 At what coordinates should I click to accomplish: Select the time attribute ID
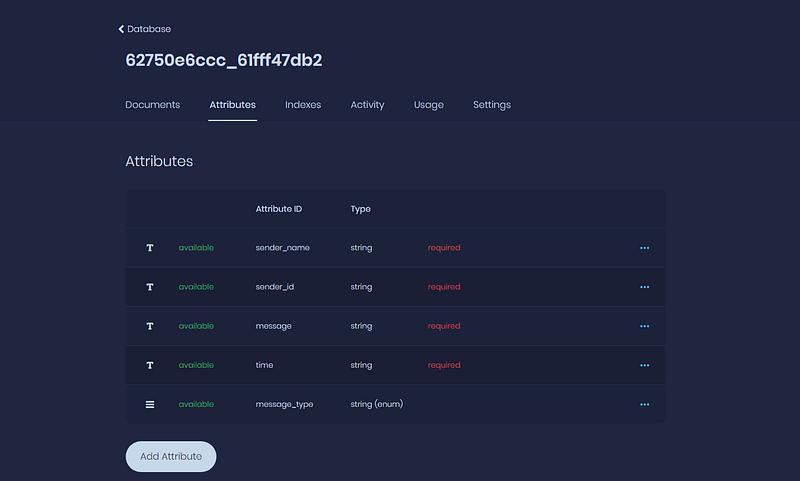tap(264, 365)
